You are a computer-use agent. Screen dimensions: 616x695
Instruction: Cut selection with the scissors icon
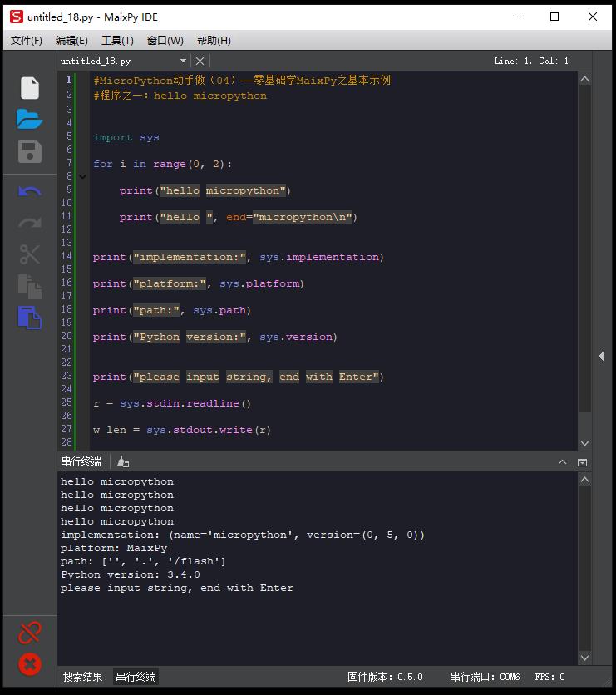pos(30,254)
